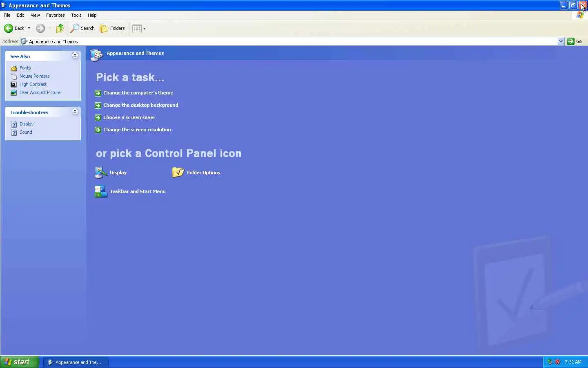Click the green Back arrow icon
Screen dimensions: 588x368
pyautogui.click(x=8, y=28)
